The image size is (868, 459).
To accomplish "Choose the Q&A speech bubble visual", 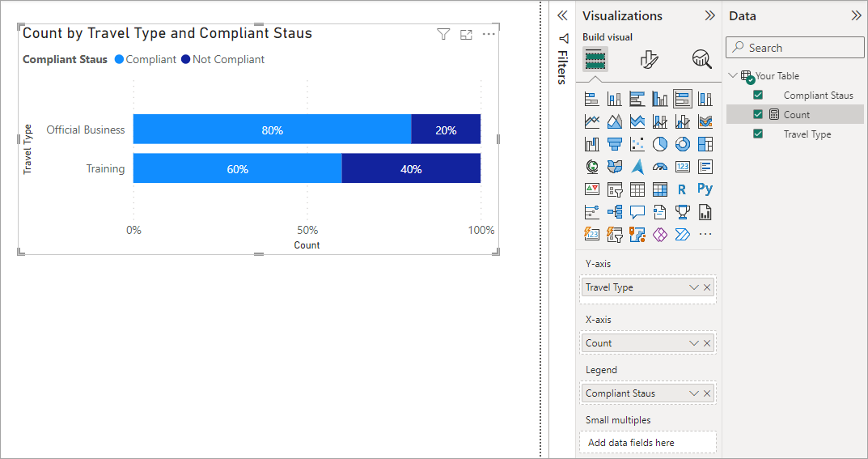I will pos(637,211).
